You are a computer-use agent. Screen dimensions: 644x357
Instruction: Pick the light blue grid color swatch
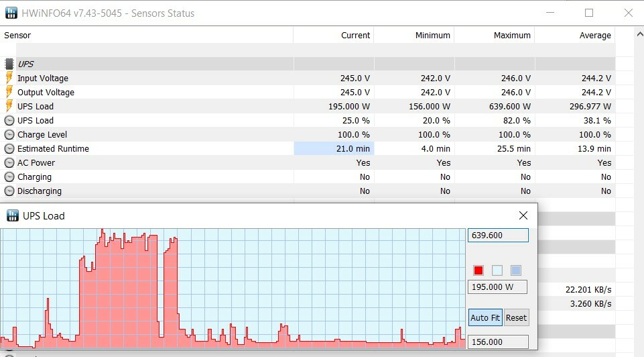coord(516,270)
